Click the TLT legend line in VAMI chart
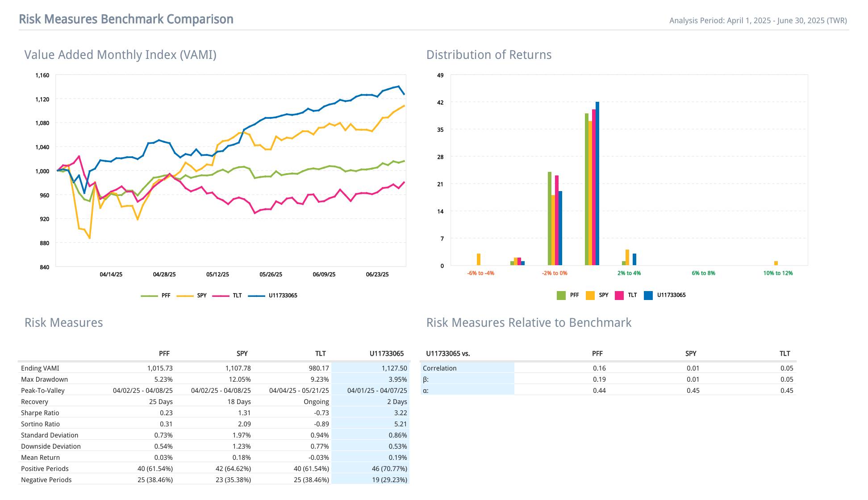The height and width of the screenshot is (500, 868). point(221,296)
